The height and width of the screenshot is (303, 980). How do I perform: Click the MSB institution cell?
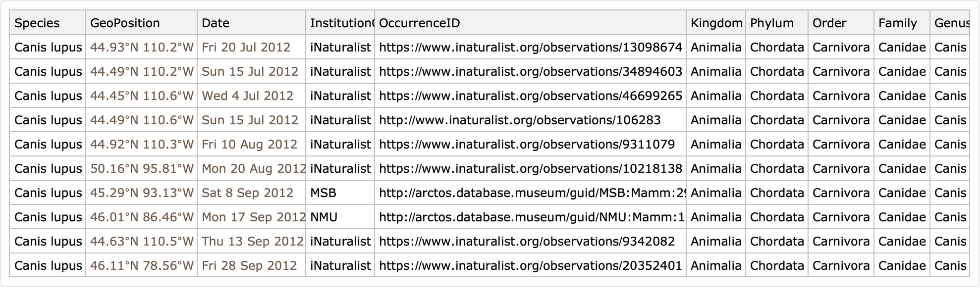[x=323, y=193]
